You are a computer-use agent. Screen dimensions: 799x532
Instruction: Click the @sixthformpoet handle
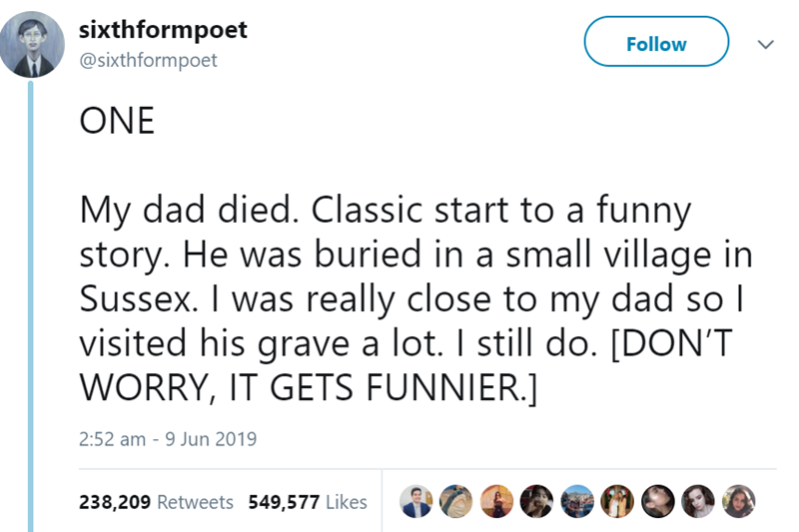click(x=148, y=60)
